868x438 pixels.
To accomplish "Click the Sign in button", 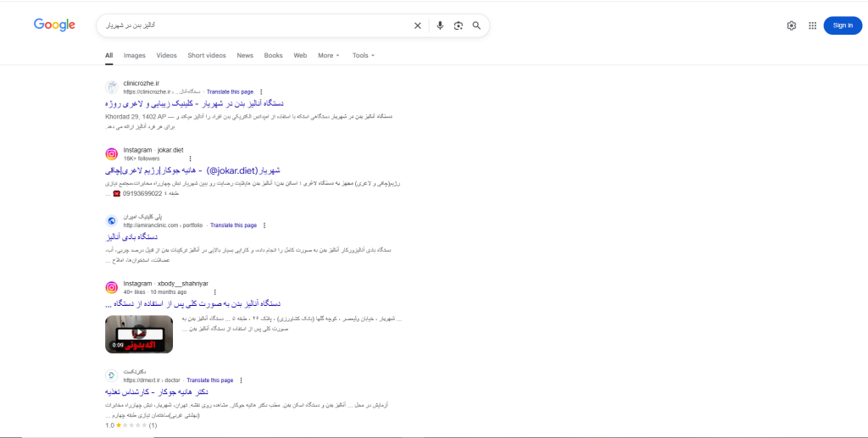I will tap(843, 25).
